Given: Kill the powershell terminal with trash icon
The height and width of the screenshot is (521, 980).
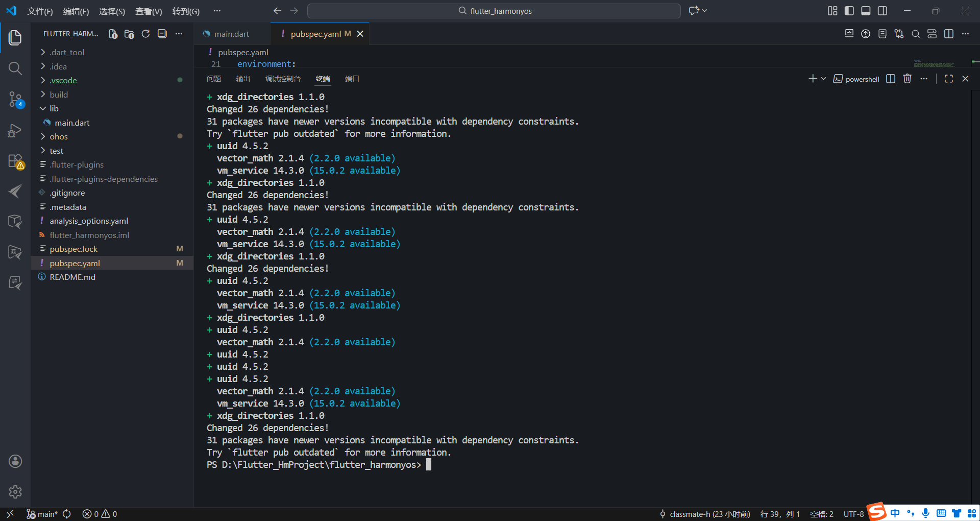Looking at the screenshot, I should (x=907, y=79).
